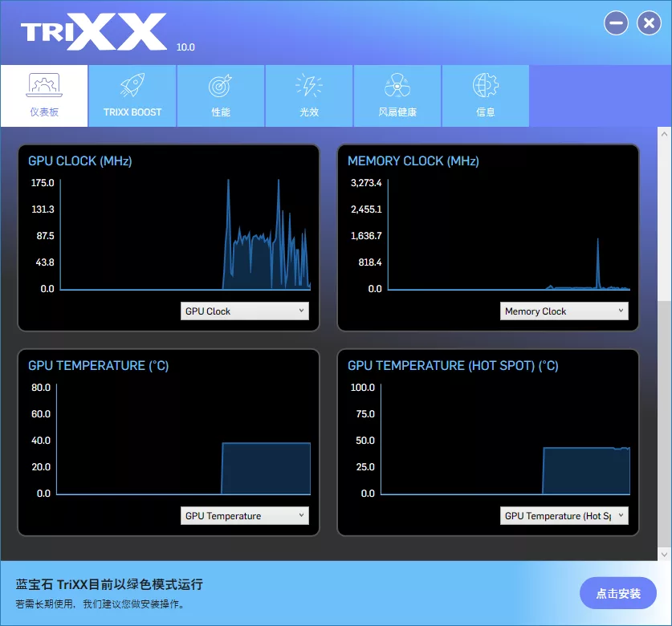Open the 仪表板 dashboard tab
The image size is (672, 626).
coord(44,96)
